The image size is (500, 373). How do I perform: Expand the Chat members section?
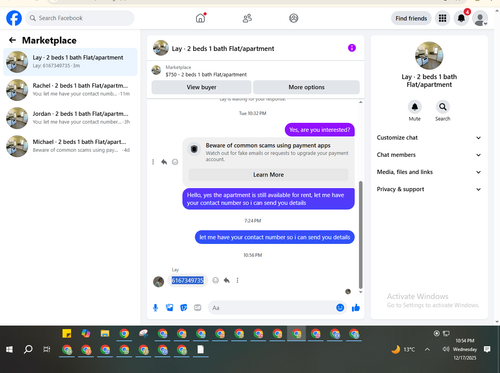click(x=429, y=155)
